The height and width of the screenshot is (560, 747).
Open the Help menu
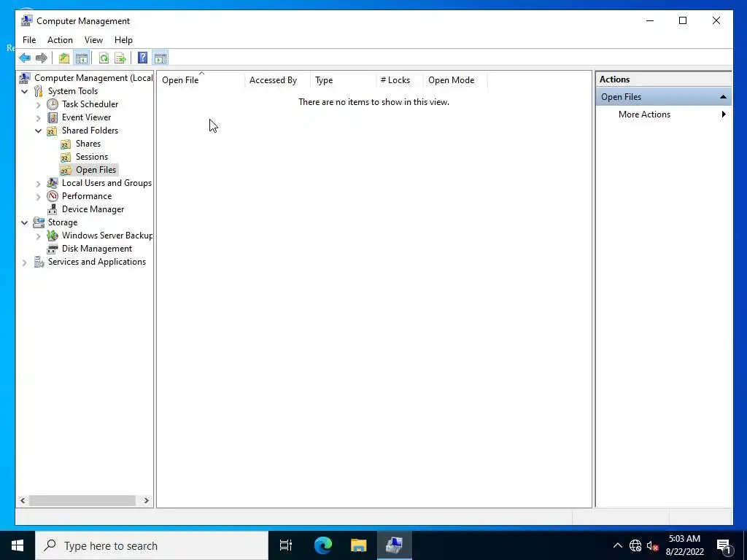click(123, 40)
